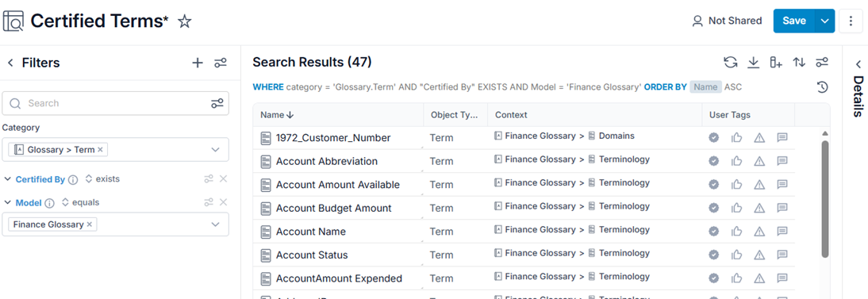Viewport: 868px width, 299px height.
Task: Add a new filter with plus icon
Action: coord(198,63)
